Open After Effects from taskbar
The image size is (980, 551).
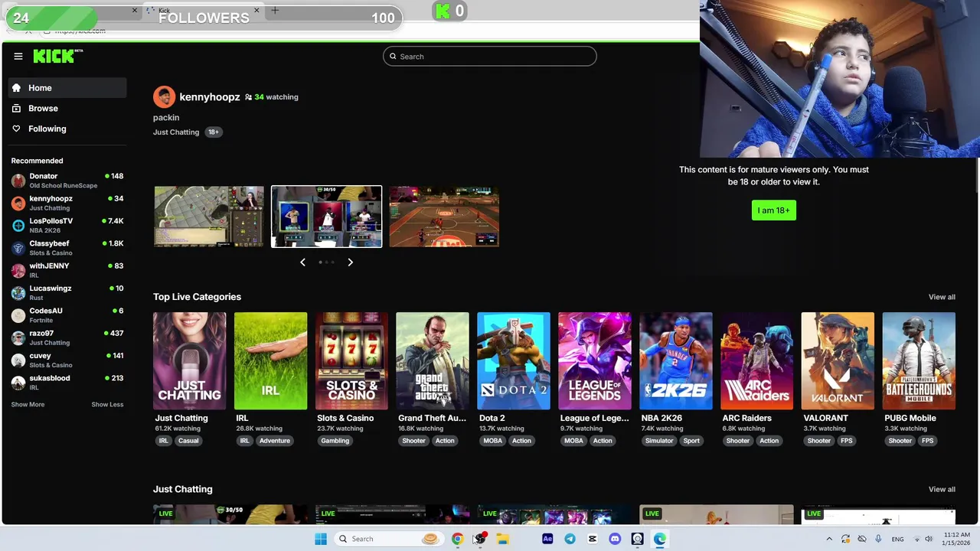coord(547,539)
